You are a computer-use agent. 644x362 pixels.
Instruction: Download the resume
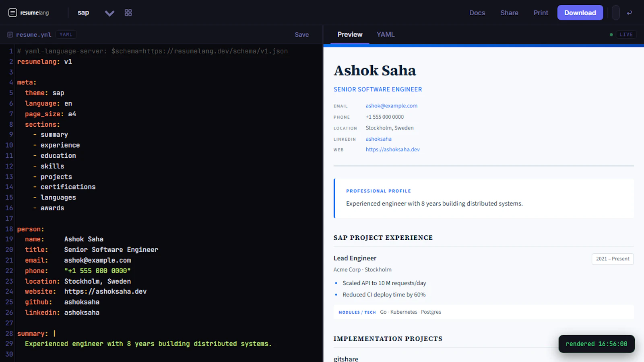(580, 12)
